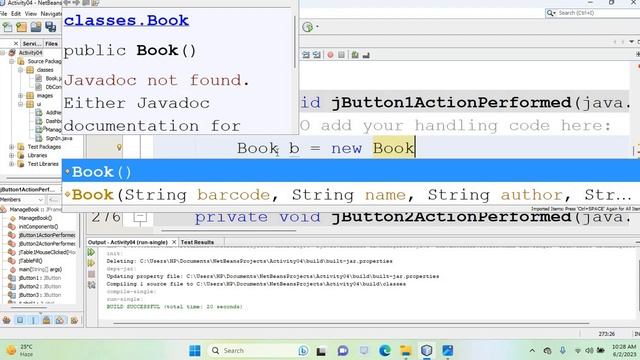Start macro recording with the red button
Screen dimensions: 640x360
click(330, 55)
